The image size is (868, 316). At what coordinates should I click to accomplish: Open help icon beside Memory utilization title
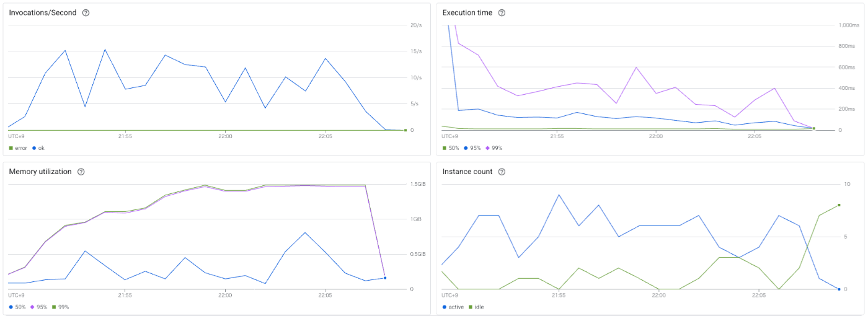pos(81,172)
